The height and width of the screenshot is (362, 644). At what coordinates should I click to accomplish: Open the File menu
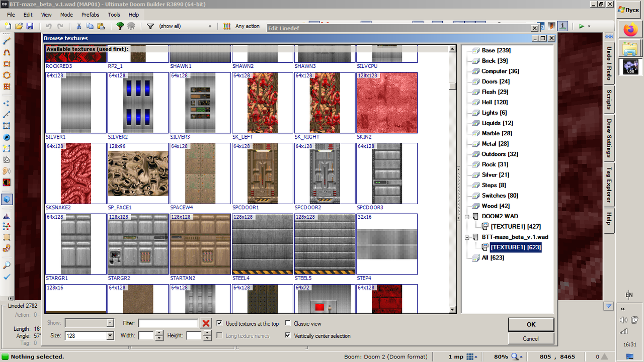[x=11, y=15]
